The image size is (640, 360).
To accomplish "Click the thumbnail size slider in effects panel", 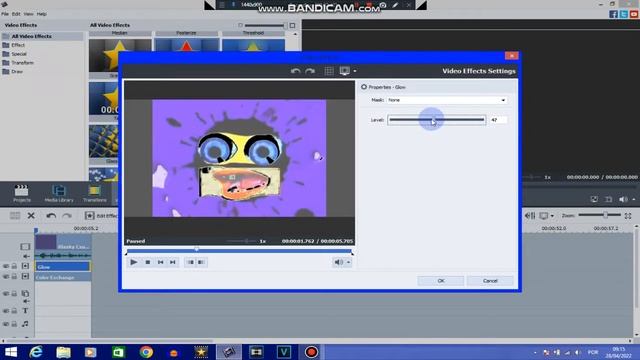I will [x=264, y=25].
